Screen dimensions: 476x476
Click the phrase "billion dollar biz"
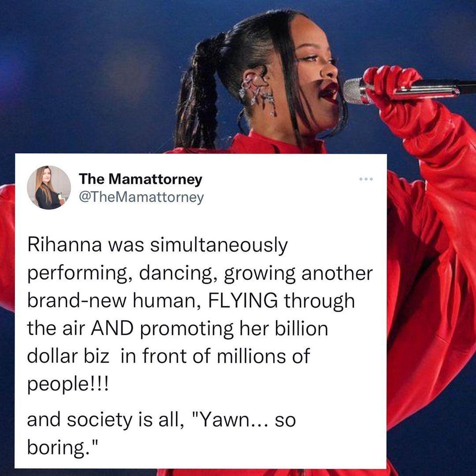[178, 342]
